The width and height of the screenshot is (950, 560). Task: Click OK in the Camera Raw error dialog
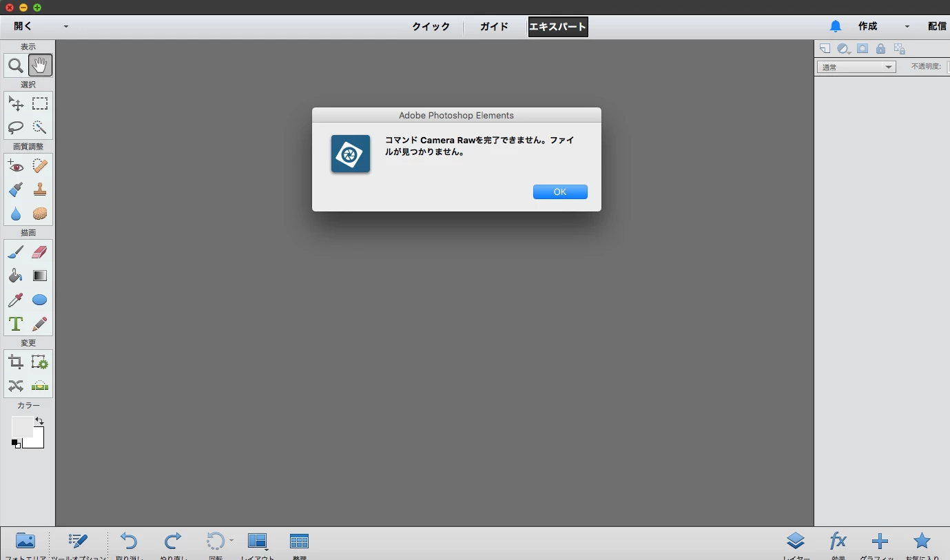point(560,192)
